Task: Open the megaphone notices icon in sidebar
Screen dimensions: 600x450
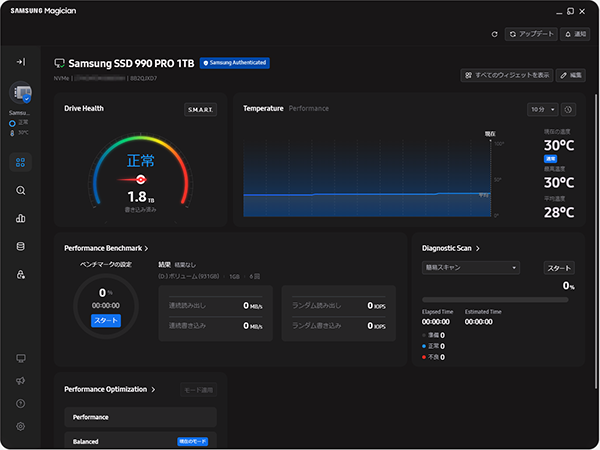Action: coord(21,381)
